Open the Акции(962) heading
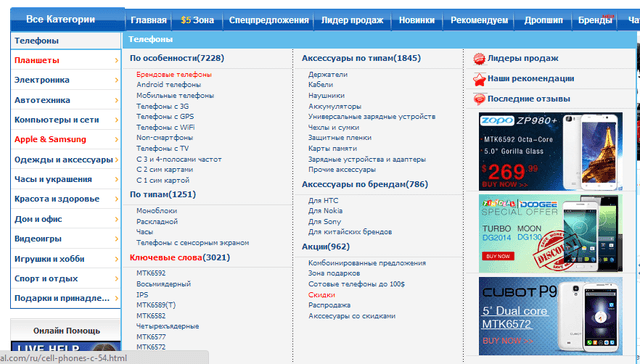Viewport: 640px width, 364px height. click(325, 247)
